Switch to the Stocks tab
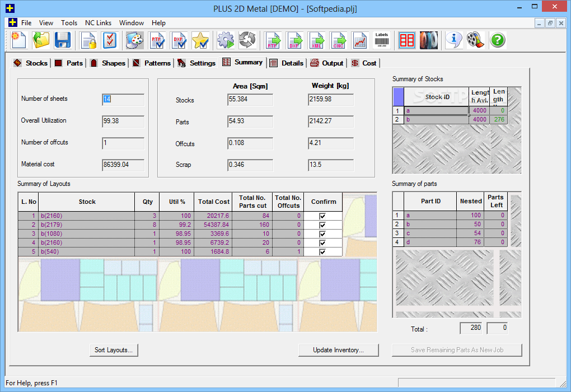 tap(31, 63)
